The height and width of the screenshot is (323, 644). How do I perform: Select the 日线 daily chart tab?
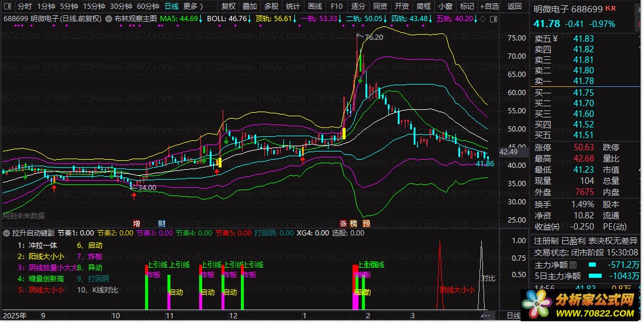171,6
